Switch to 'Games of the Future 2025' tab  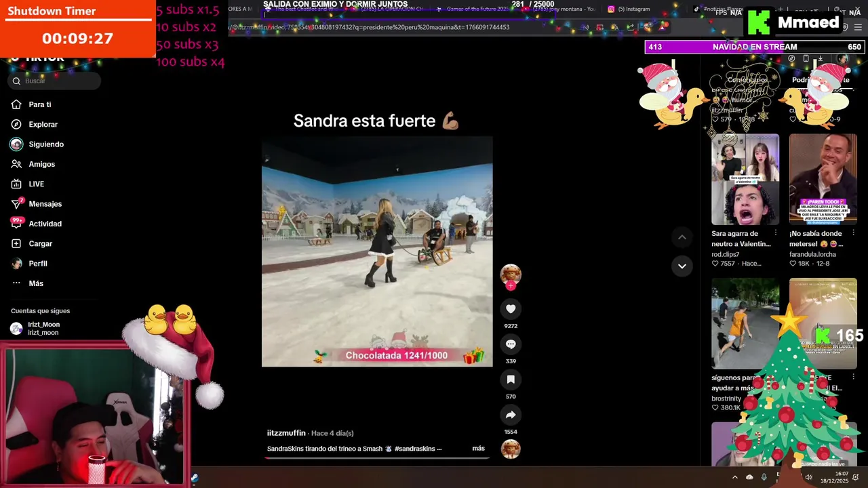pyautogui.click(x=476, y=9)
